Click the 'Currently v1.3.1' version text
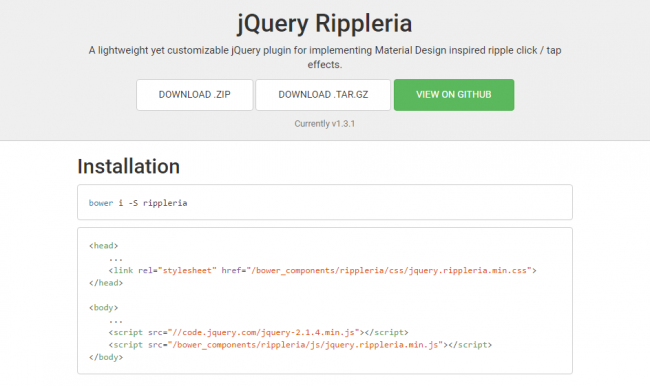 coord(325,124)
